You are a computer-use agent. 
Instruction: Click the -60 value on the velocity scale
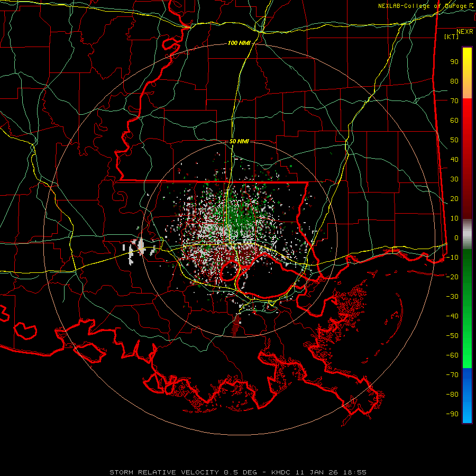(x=452, y=355)
